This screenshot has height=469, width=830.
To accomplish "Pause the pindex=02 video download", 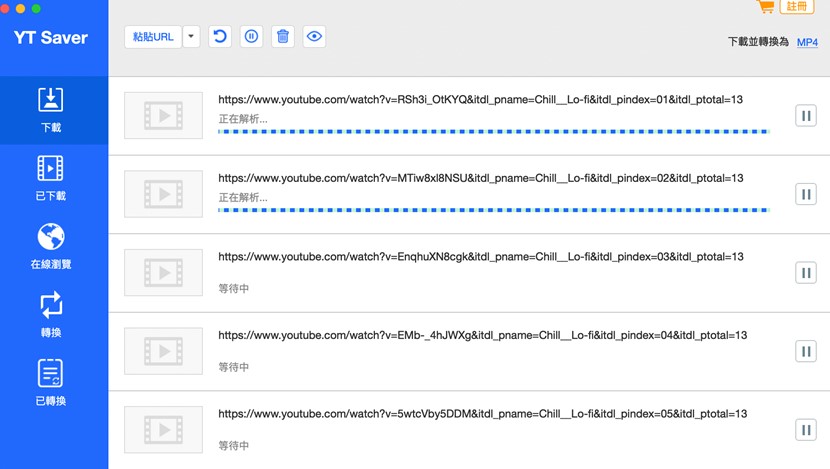I will point(806,194).
